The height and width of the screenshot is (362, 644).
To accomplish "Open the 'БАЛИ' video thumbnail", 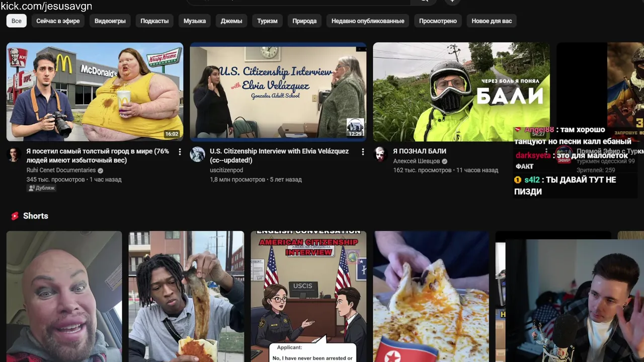I will [x=461, y=92].
